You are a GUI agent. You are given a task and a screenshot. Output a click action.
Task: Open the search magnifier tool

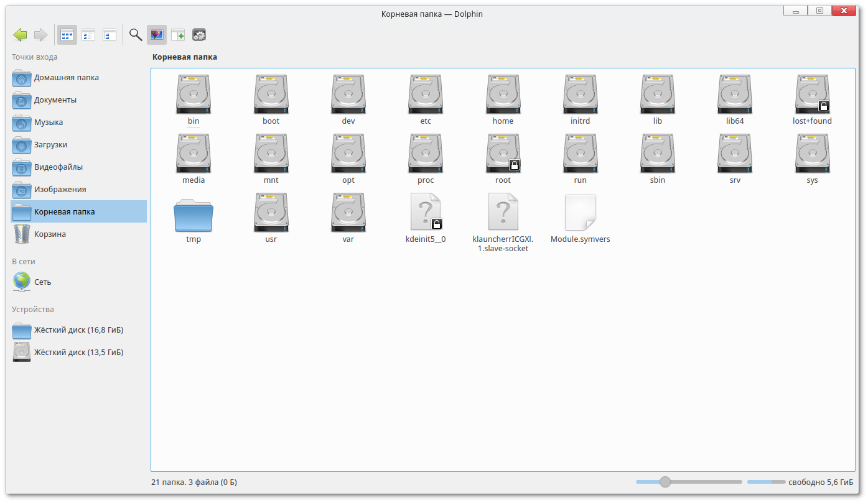coord(136,35)
